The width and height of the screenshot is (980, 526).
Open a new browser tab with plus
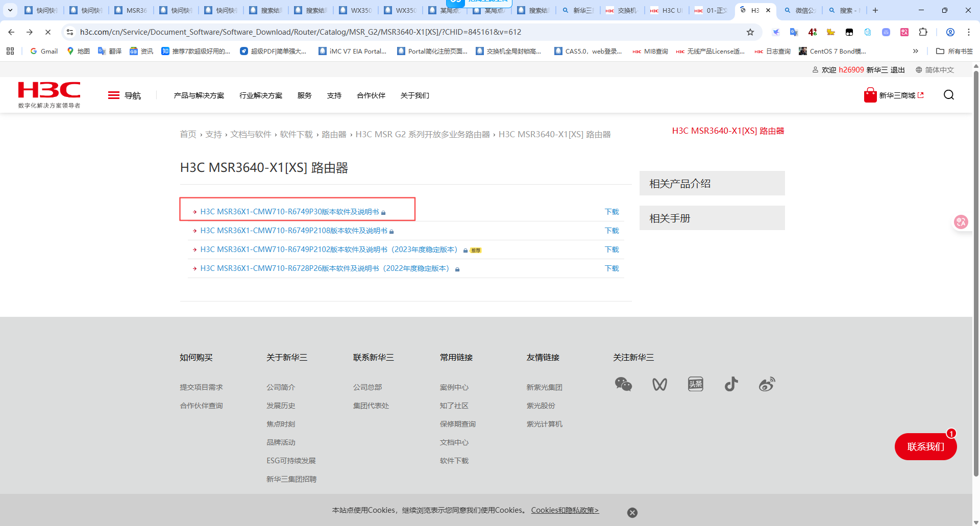pos(875,10)
